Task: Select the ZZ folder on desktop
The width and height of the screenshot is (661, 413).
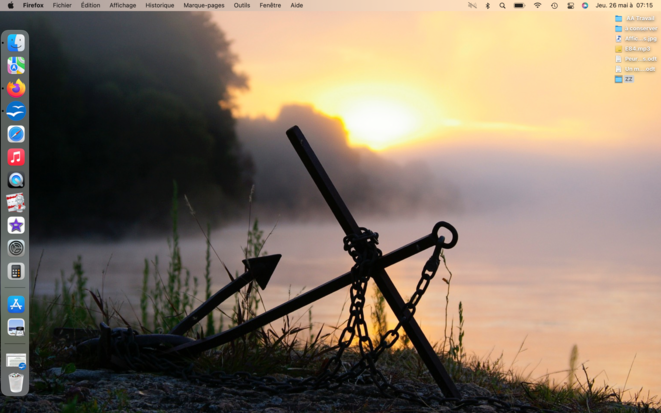Action: pos(624,79)
